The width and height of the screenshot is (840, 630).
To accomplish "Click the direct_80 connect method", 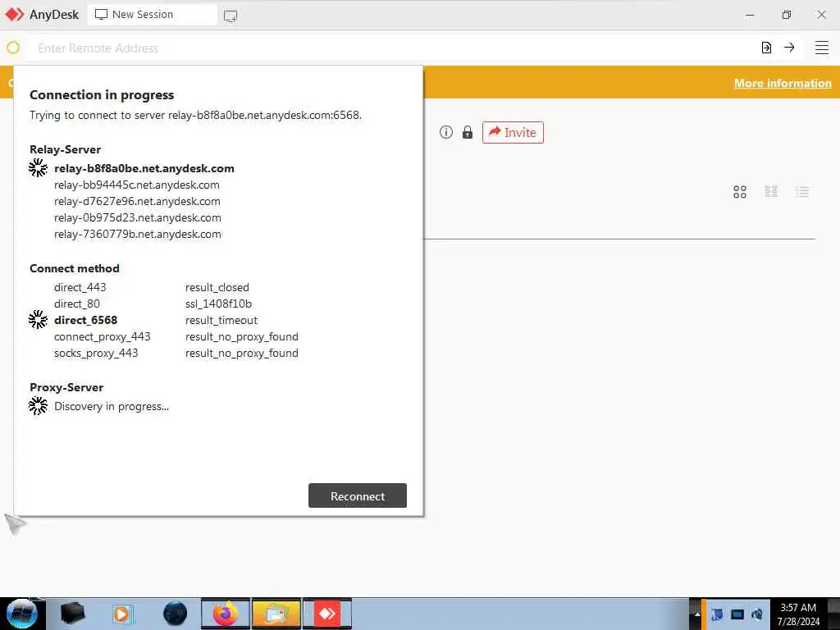I will (x=77, y=304).
